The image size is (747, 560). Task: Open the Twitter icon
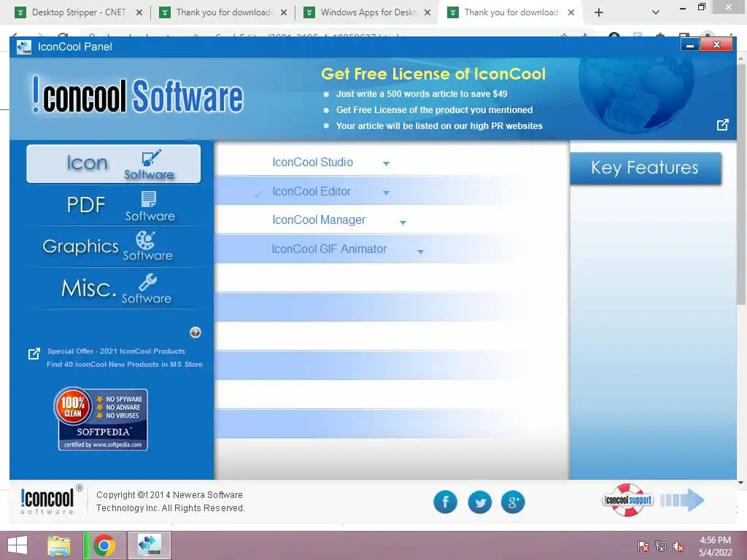(x=479, y=502)
